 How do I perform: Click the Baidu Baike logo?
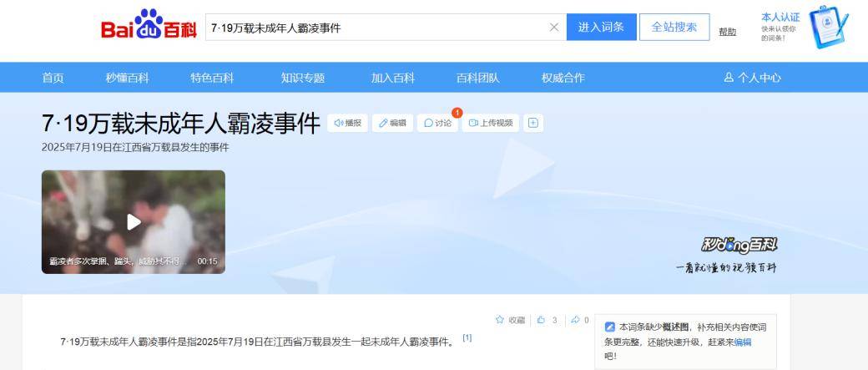tap(149, 26)
